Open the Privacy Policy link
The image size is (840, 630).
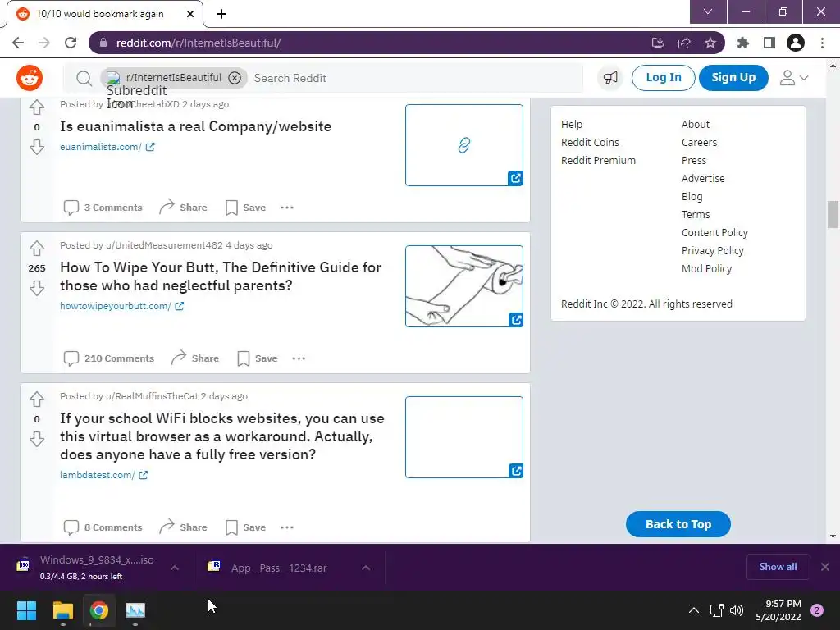pyautogui.click(x=713, y=251)
